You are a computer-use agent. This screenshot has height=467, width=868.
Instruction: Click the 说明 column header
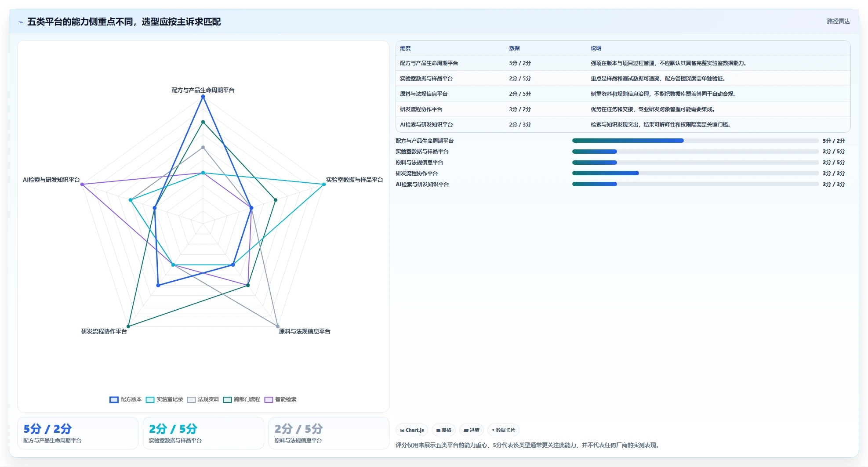[x=596, y=48]
